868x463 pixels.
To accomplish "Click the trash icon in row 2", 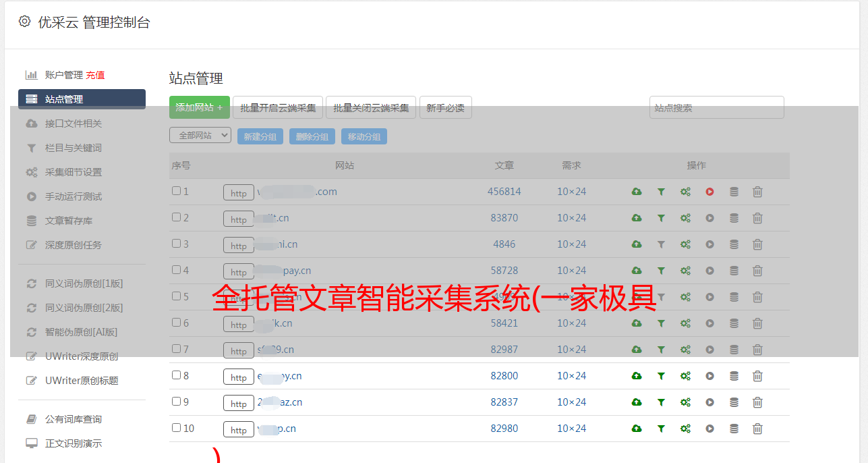I will 757,218.
